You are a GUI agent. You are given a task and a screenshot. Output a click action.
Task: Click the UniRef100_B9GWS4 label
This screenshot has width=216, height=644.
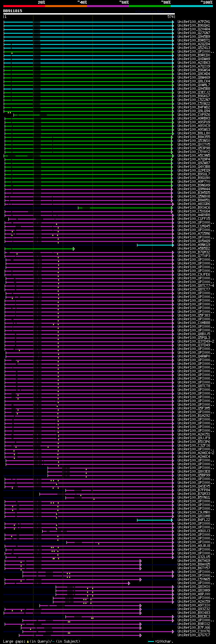coord(194,70)
